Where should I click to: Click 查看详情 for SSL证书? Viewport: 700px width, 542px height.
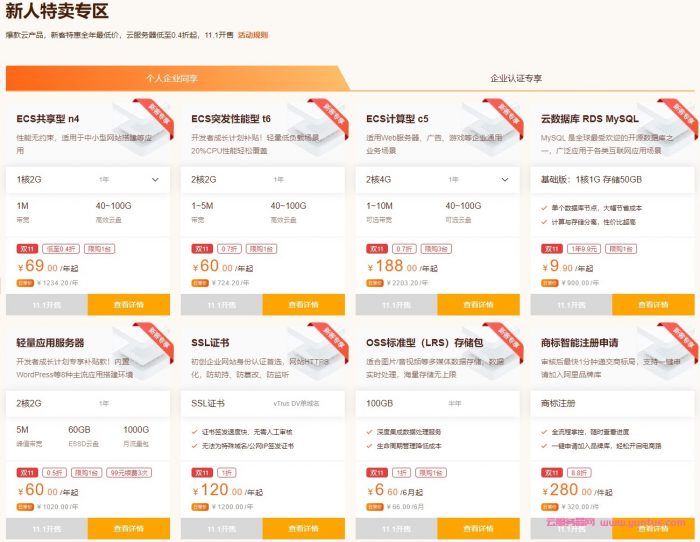[304, 529]
